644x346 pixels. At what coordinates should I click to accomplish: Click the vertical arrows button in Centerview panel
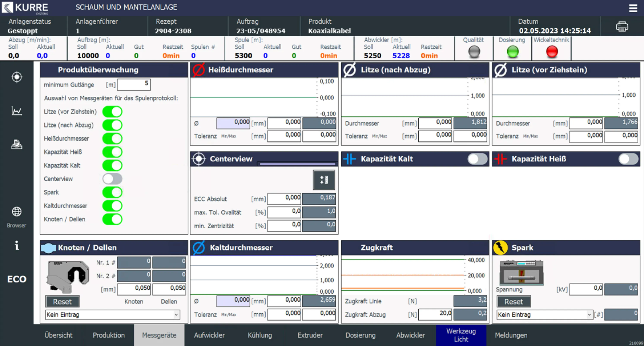click(x=324, y=180)
